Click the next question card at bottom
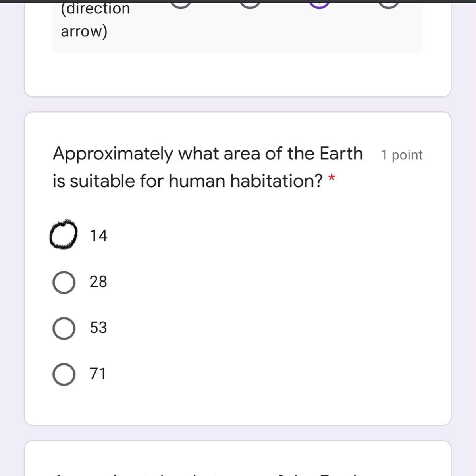 pyautogui.click(x=237, y=460)
